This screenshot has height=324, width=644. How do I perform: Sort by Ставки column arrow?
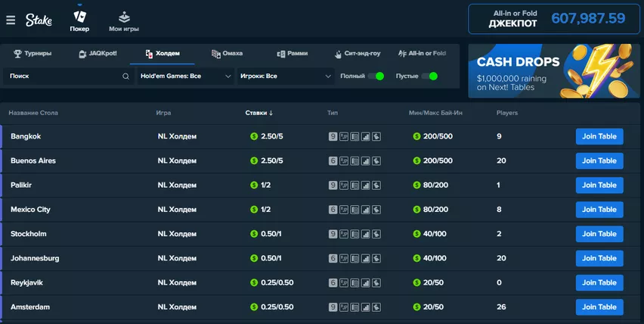[271, 113]
